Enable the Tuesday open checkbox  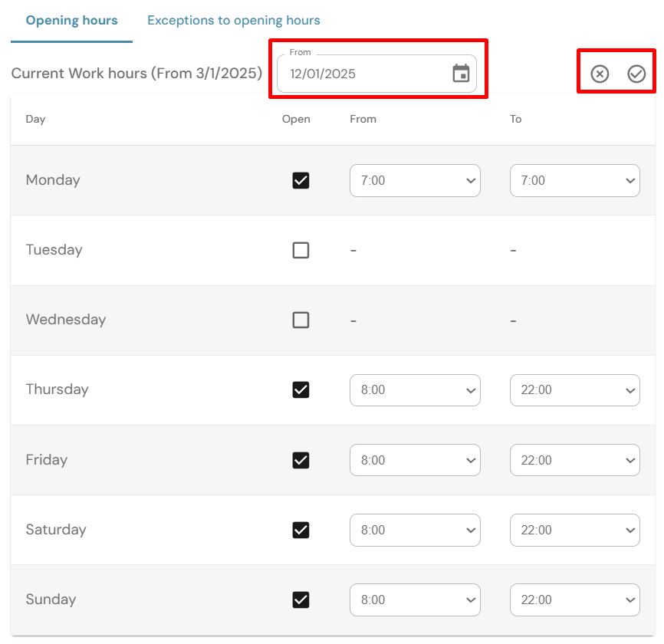301,250
